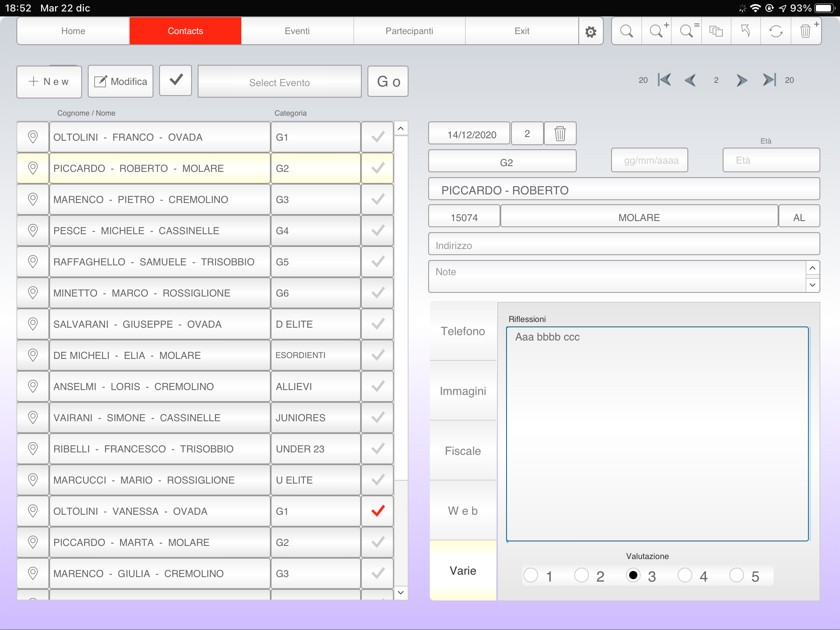Viewport: 840px width, 630px height.
Task: Click the magnifier plus search icon
Action: point(656,31)
